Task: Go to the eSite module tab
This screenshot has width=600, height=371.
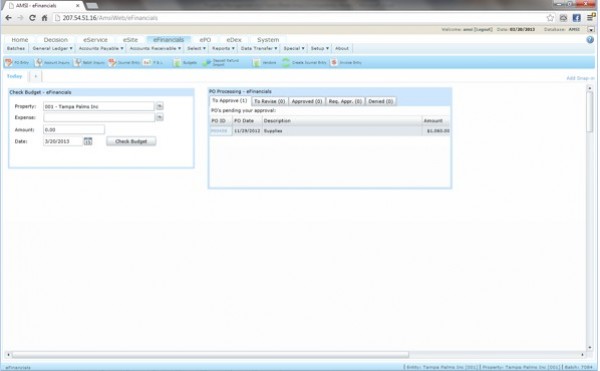Action: pos(130,40)
